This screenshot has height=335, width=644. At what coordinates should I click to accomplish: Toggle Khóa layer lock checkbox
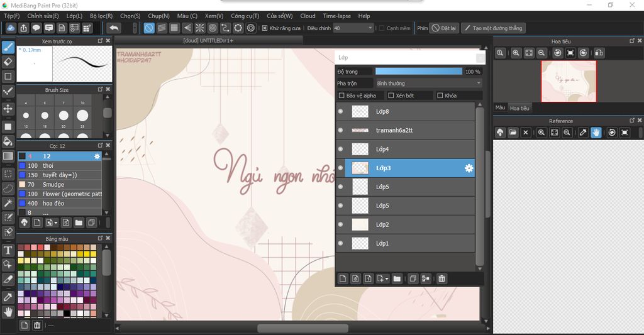pos(440,96)
